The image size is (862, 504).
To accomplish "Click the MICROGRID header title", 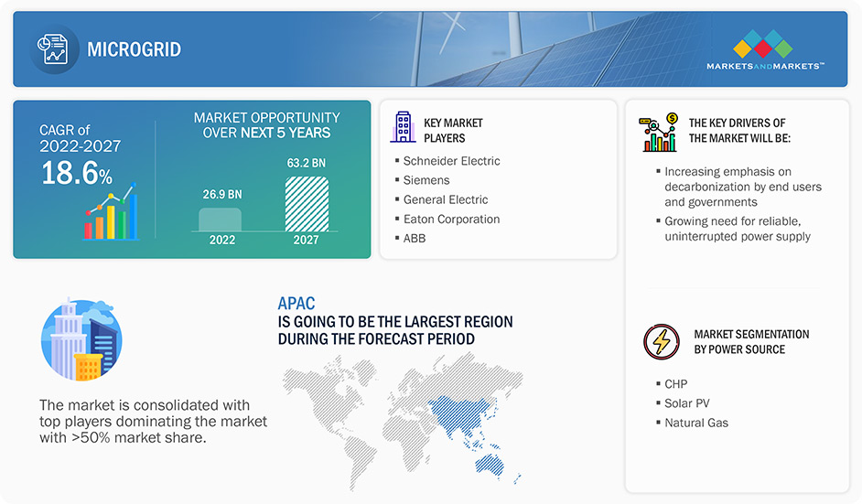I will coord(134,49).
